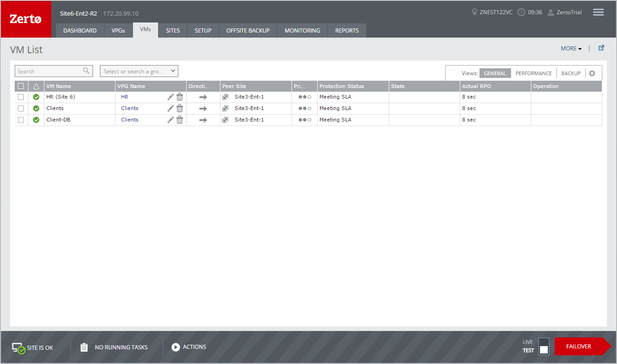617x364 pixels.
Task: Click peer site icon in HR (Site 6) row
Action: pos(225,97)
